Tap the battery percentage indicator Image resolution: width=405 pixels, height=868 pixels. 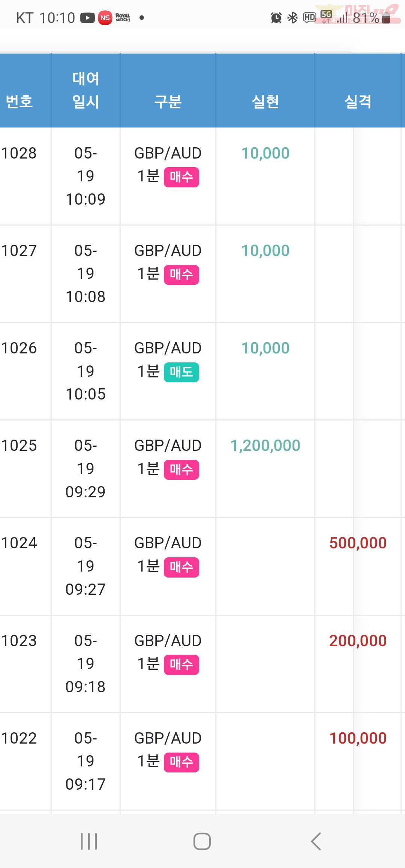[x=366, y=18]
